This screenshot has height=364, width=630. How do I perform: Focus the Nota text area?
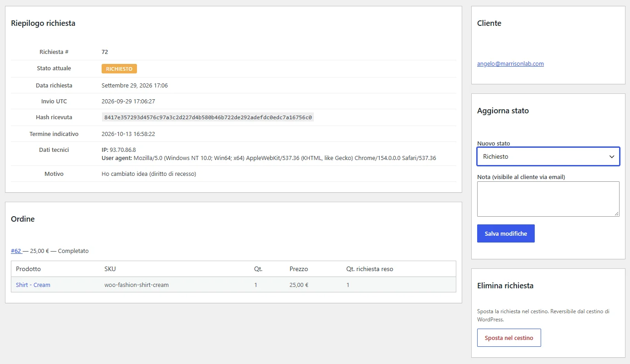[x=548, y=199]
